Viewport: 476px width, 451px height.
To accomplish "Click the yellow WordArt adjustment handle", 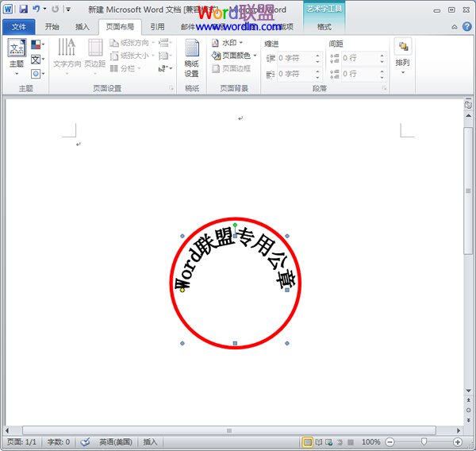I will pyautogui.click(x=182, y=290).
